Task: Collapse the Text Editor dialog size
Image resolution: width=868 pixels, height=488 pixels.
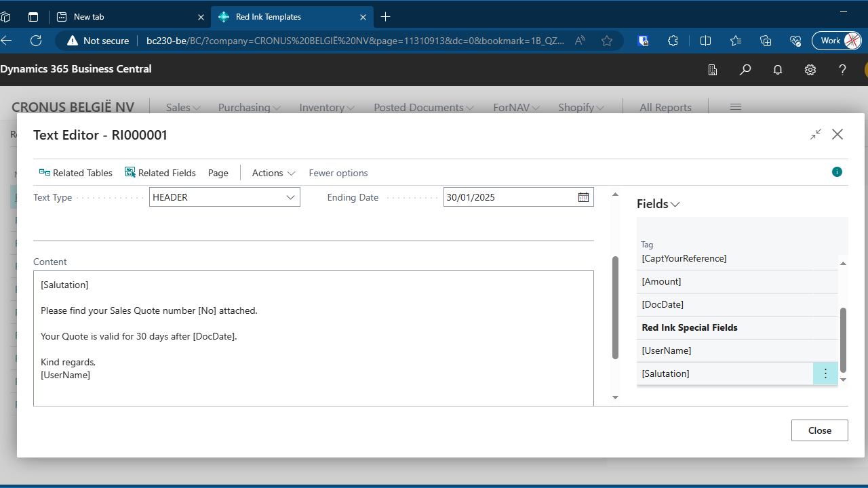Action: tap(816, 134)
